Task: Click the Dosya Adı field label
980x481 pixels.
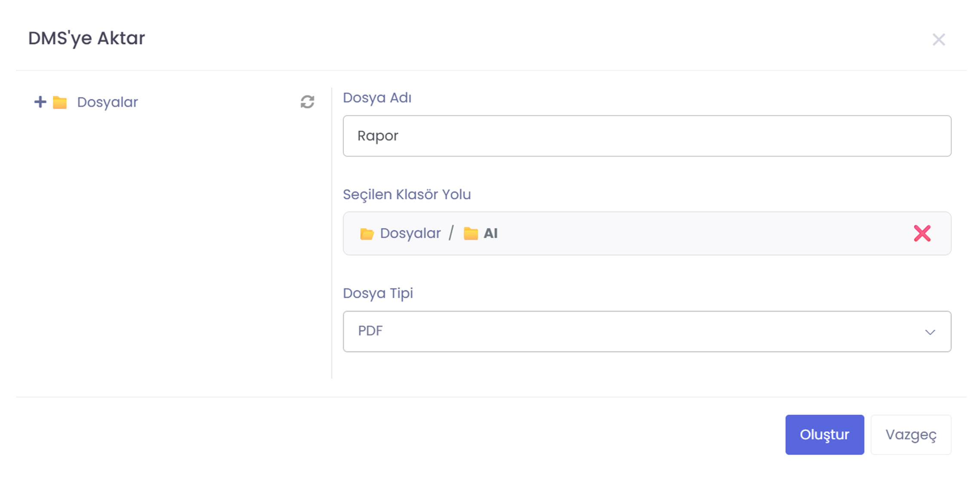Action: click(377, 98)
